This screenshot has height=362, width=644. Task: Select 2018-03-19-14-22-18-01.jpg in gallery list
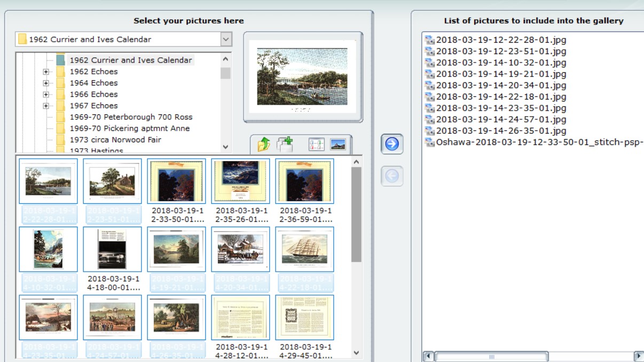(x=496, y=97)
